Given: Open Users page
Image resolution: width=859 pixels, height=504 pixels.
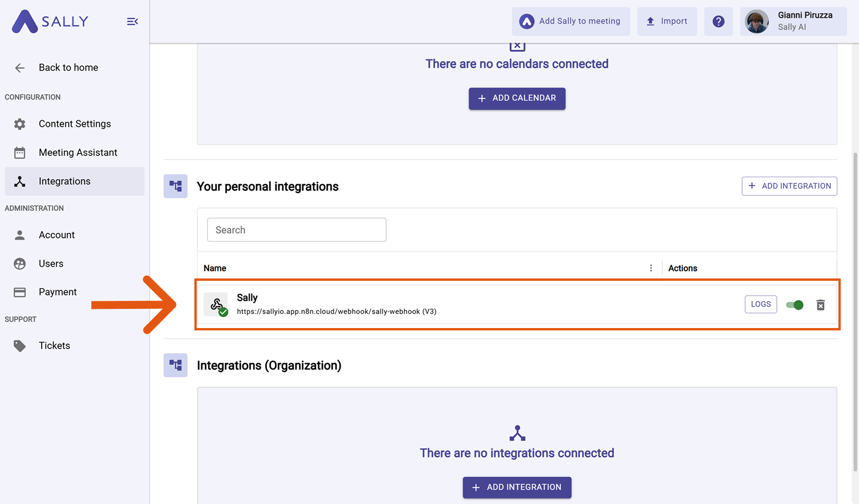Looking at the screenshot, I should pyautogui.click(x=74, y=263).
